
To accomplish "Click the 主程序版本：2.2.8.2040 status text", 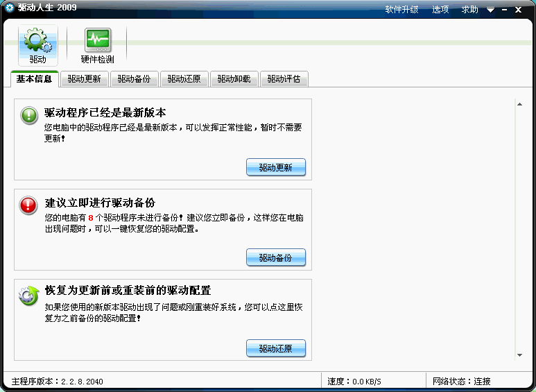I will click(x=58, y=382).
